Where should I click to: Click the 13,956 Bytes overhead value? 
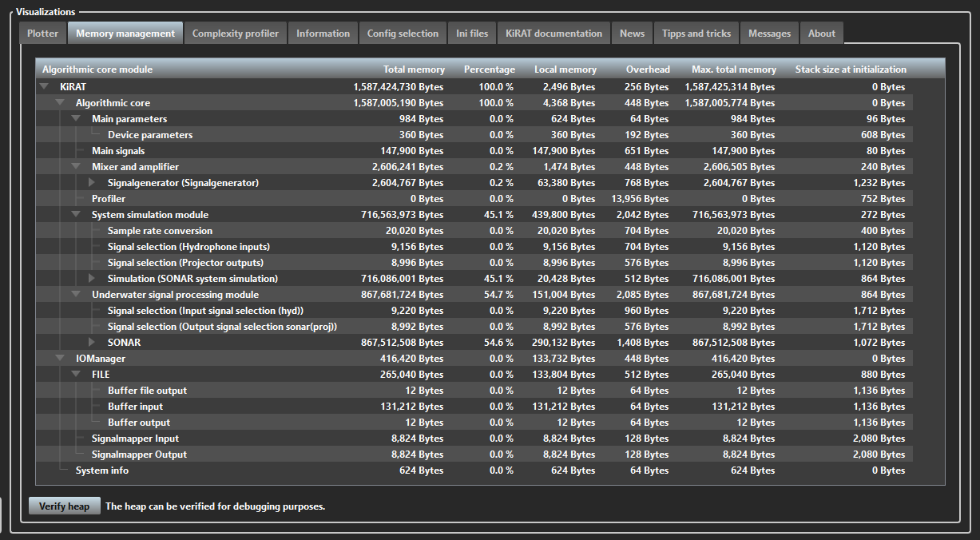click(640, 198)
